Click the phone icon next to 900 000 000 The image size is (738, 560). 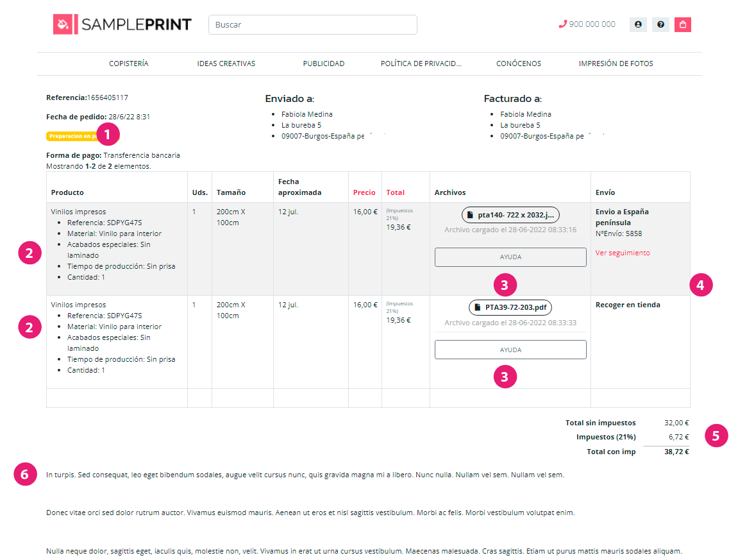[563, 24]
